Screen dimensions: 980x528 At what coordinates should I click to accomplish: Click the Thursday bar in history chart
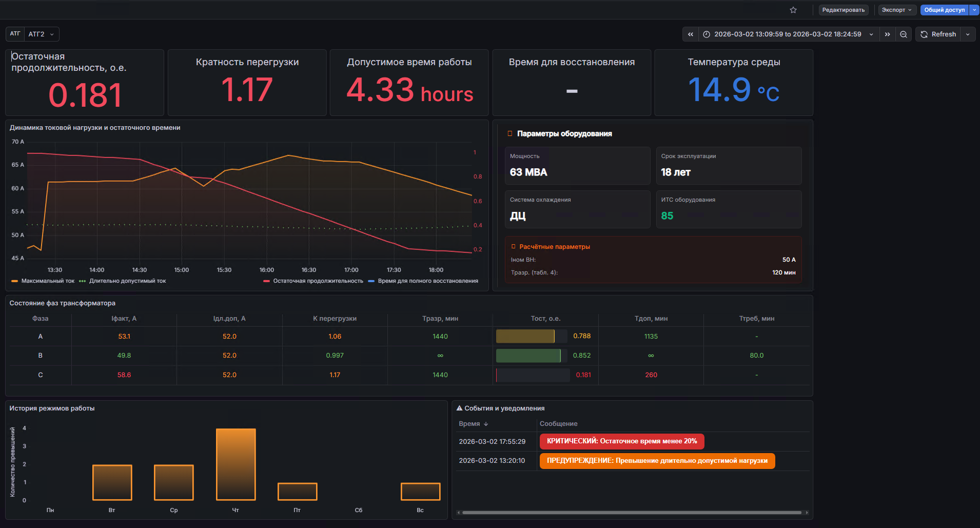tap(236, 464)
